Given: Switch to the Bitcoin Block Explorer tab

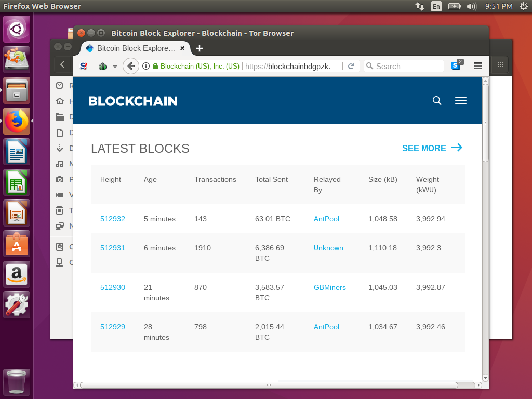Looking at the screenshot, I should coord(132,48).
